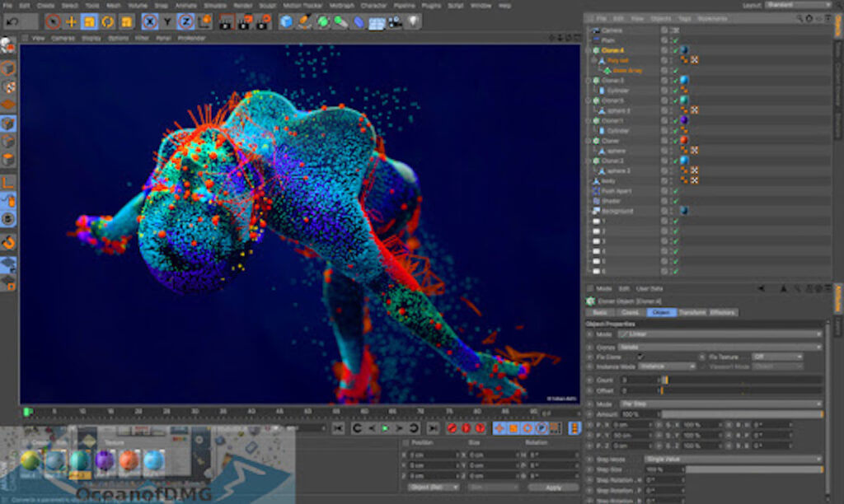Add a camera object from toolbar
Screen dimensions: 844x504
point(395,22)
